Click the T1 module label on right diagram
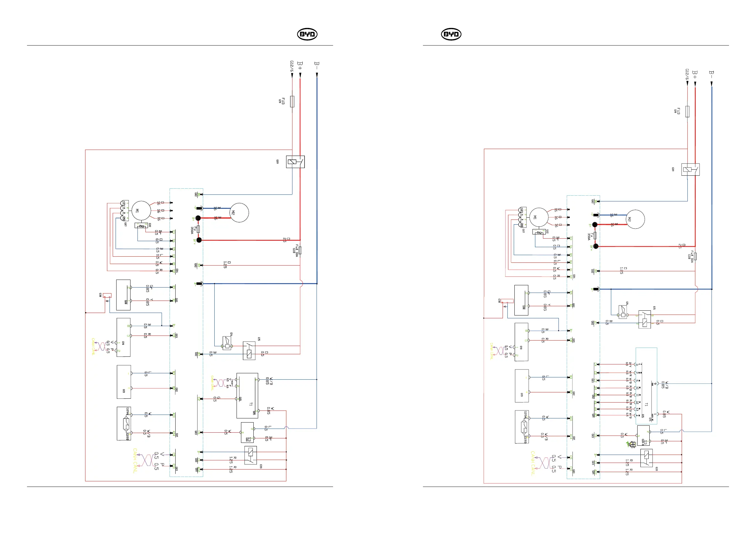This screenshot has height=535, width=756. [x=646, y=404]
